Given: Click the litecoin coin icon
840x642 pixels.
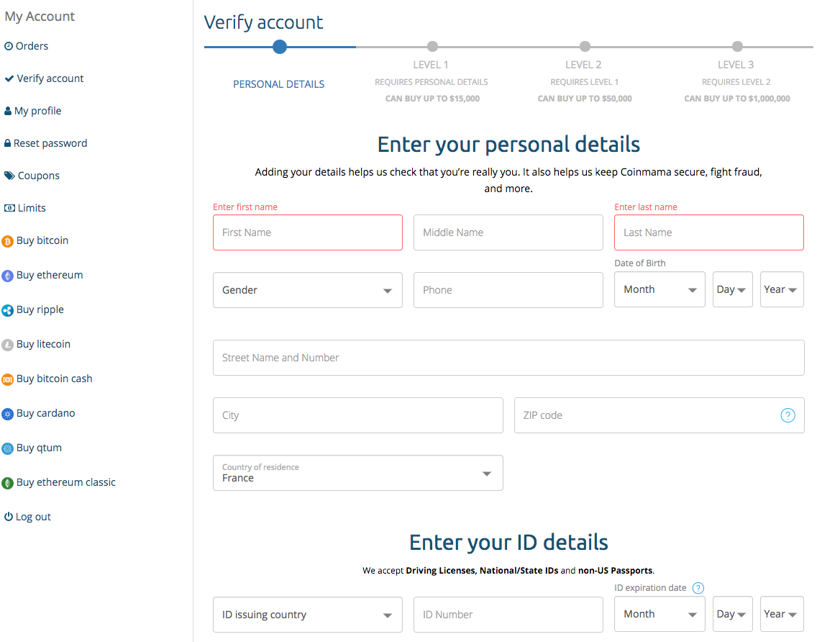Looking at the screenshot, I should (7, 345).
